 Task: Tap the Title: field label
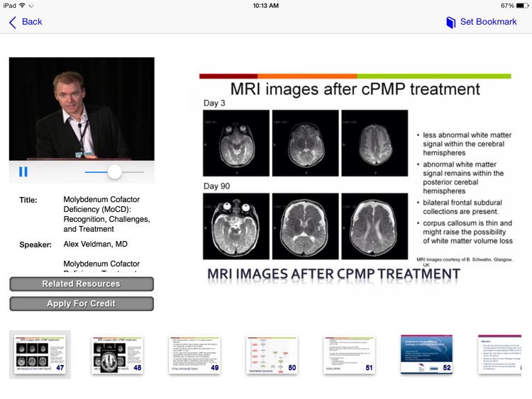coord(28,200)
